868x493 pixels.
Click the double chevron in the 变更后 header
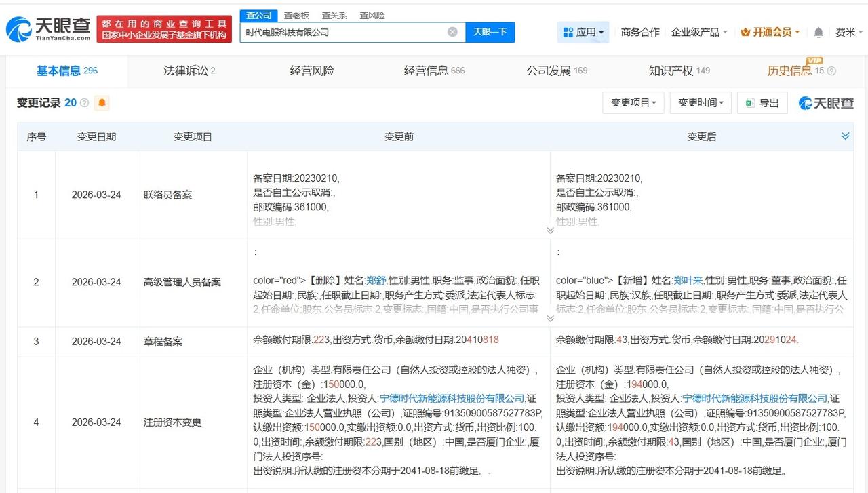pos(845,135)
